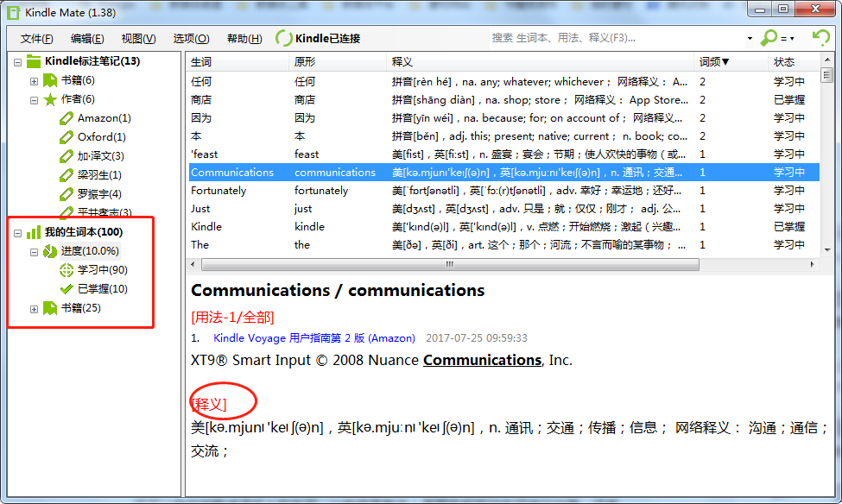
Task: Select the Communications highlighted row
Action: pos(503,173)
